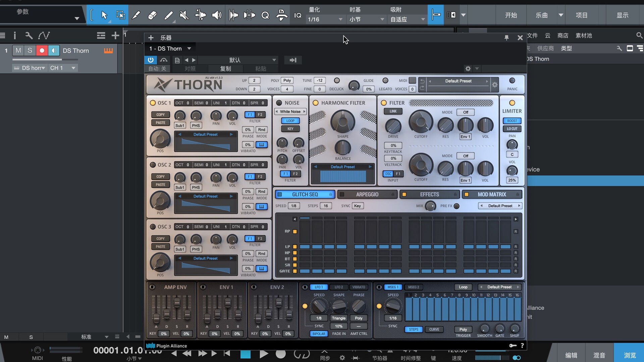The height and width of the screenshot is (362, 644).
Task: Click the PANIC button in Thorn
Action: point(512,81)
